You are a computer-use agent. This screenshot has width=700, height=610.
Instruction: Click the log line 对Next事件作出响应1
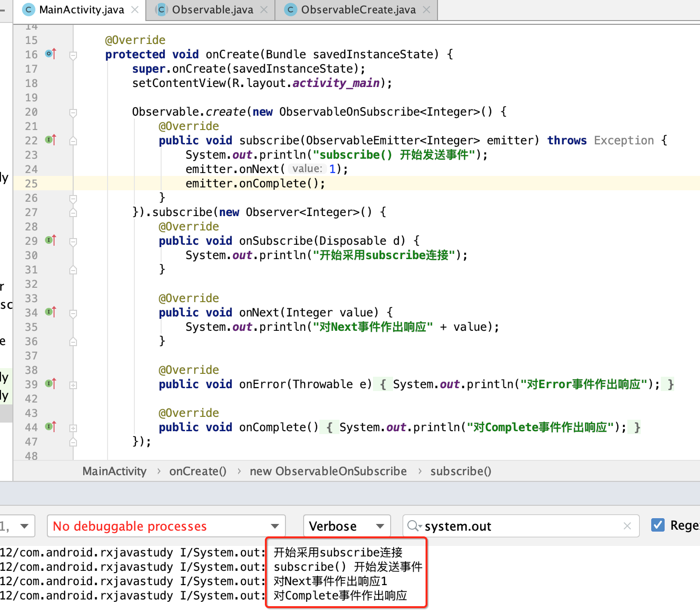(330, 581)
